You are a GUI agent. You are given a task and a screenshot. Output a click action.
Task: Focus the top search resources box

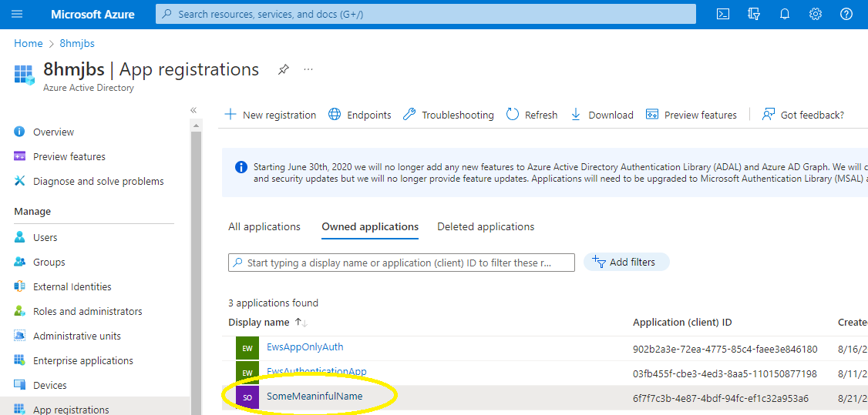[x=426, y=15]
